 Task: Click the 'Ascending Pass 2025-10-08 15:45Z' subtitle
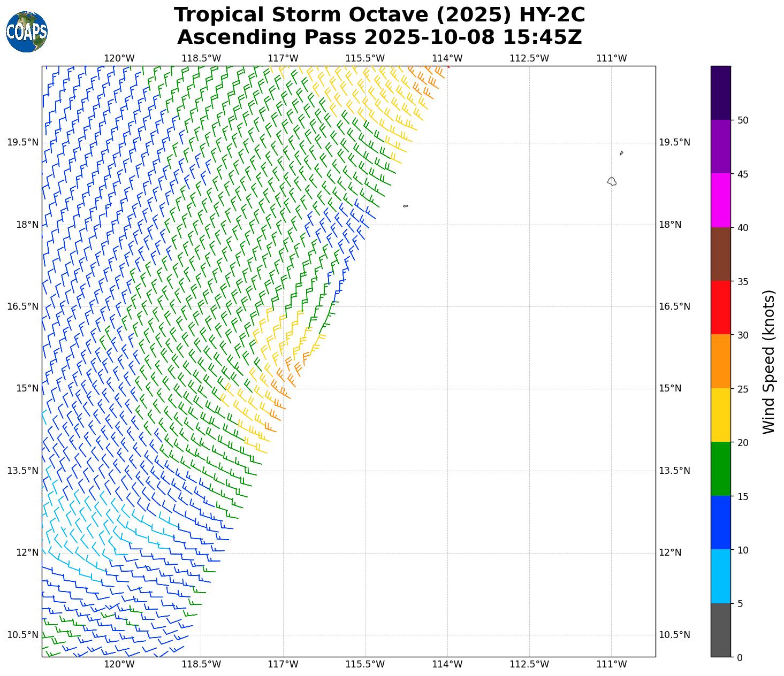click(379, 37)
